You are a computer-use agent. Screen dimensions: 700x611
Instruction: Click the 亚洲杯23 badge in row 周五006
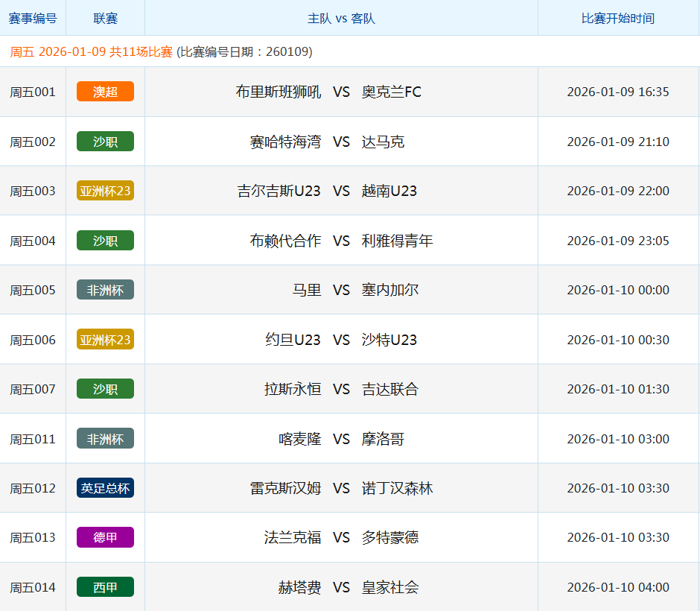105,340
